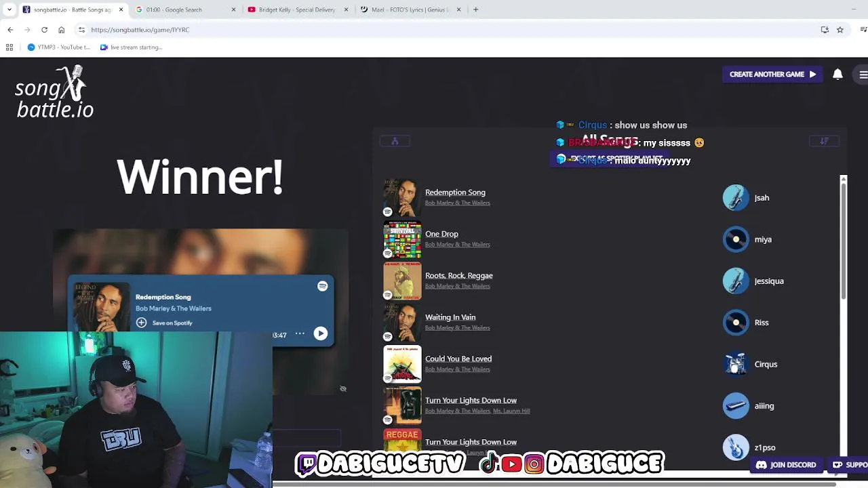Viewport: 868px width, 488px height.
Task: Click the install app icon in the address bar
Action: [x=825, y=30]
